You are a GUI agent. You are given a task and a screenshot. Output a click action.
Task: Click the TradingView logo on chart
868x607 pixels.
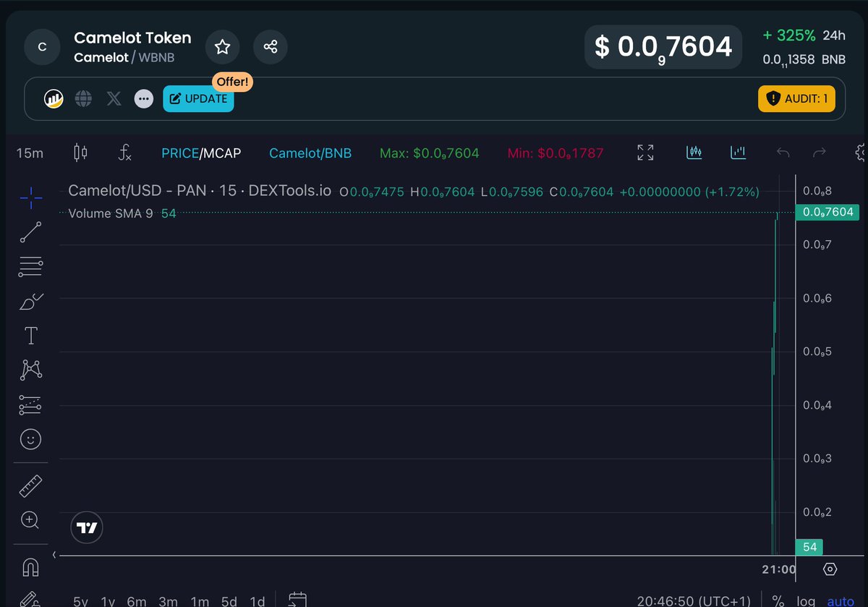coord(87,528)
